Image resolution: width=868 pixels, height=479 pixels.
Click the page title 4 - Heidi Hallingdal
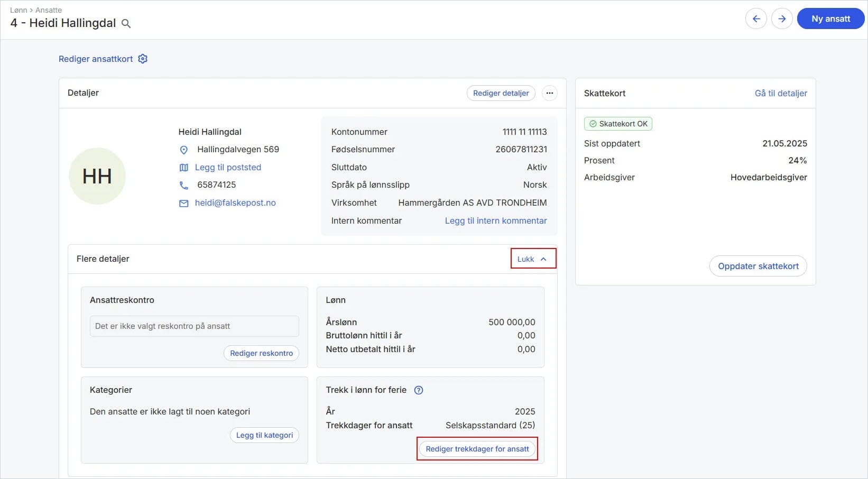pyautogui.click(x=63, y=23)
